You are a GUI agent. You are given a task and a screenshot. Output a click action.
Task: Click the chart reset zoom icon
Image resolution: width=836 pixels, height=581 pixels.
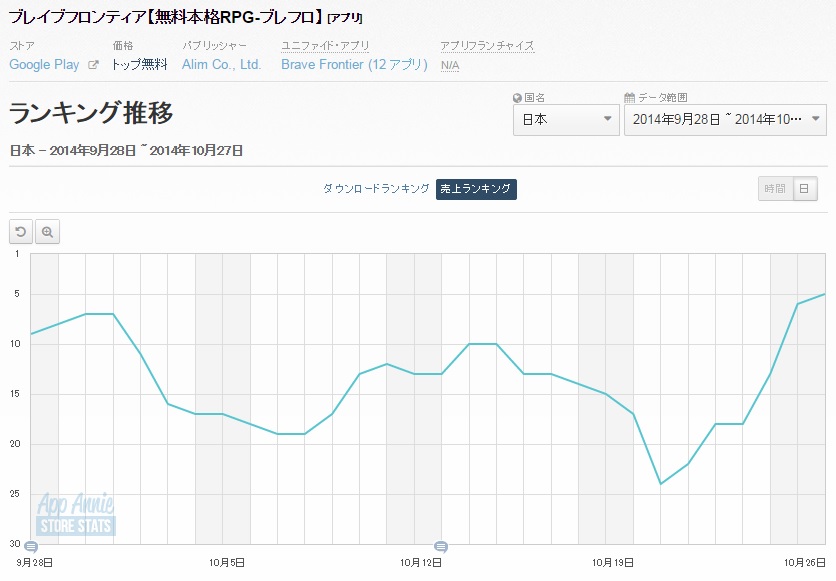[21, 232]
